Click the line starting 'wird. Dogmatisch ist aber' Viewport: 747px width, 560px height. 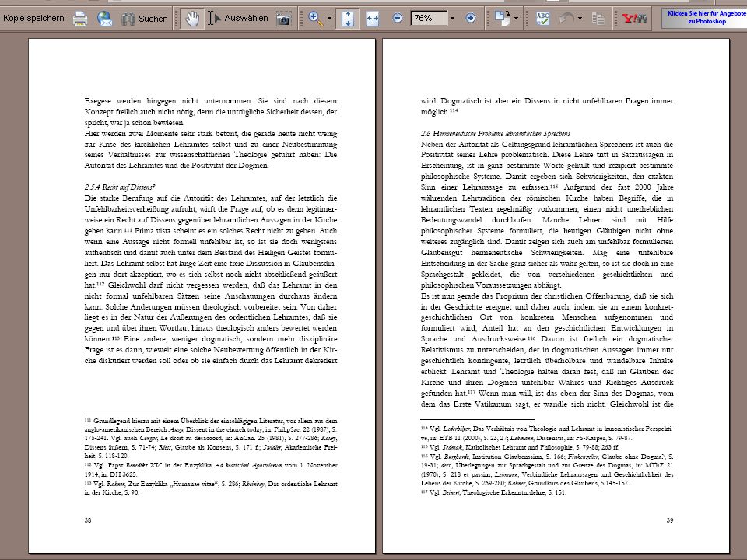(547, 101)
